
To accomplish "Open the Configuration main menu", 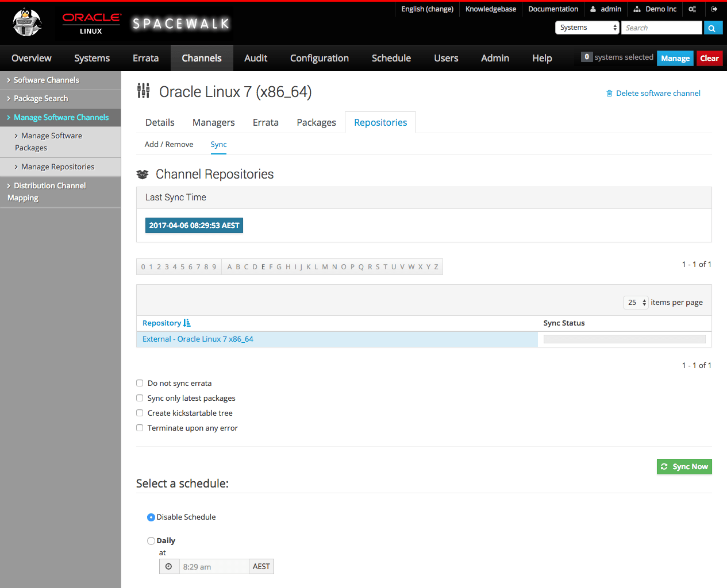I will point(320,58).
